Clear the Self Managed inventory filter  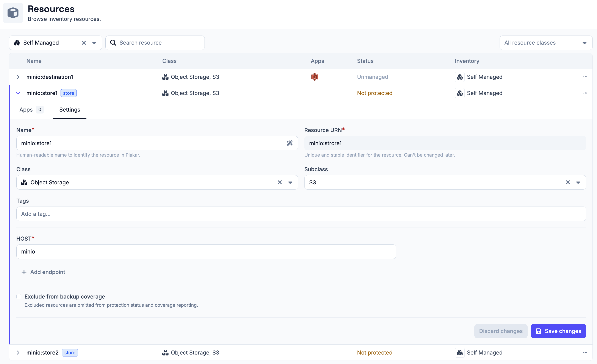84,43
